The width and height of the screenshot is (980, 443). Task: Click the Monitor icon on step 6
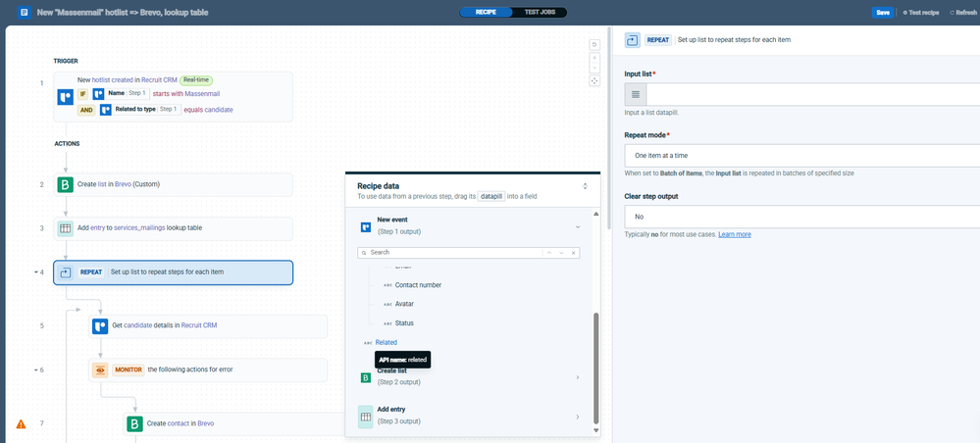tap(100, 369)
